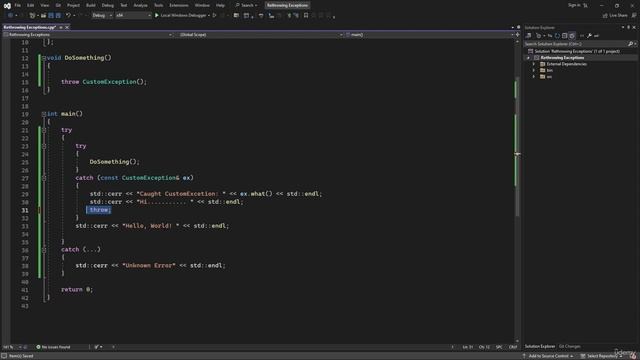
Task: Click the highlighted throw statement on line 31
Action: tap(99, 210)
